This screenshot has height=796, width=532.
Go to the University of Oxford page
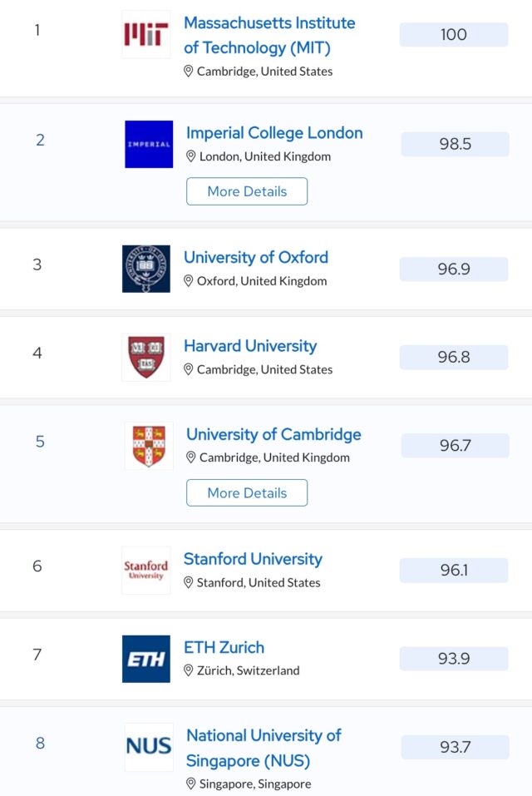[256, 258]
